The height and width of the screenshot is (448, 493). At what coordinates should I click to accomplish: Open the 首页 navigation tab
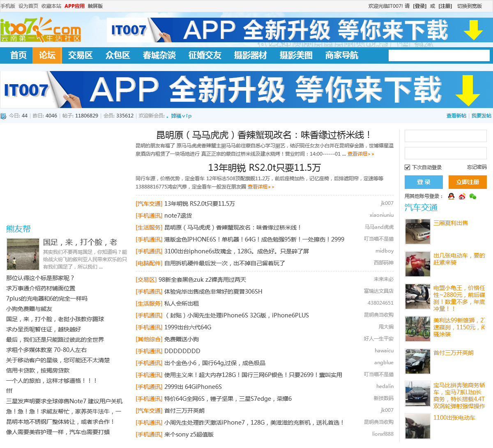(18, 55)
